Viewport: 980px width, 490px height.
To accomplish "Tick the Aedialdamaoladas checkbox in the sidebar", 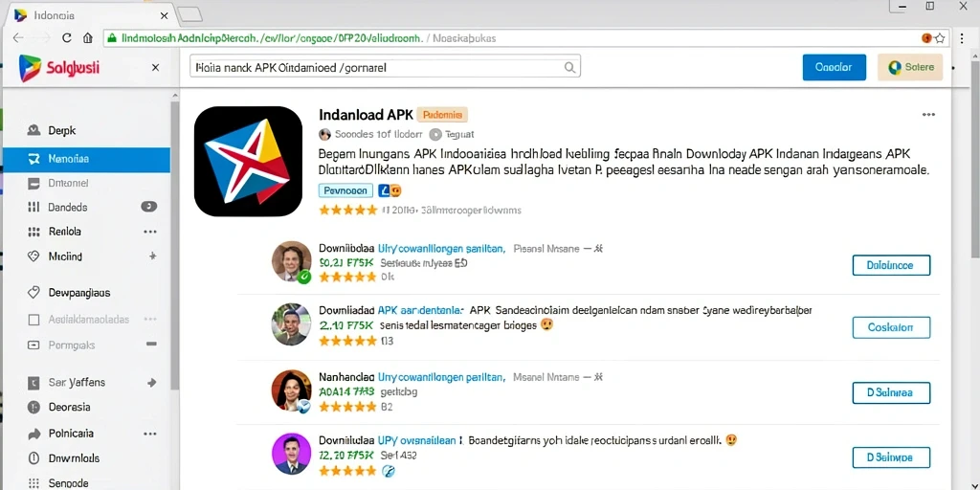I will (x=34, y=320).
